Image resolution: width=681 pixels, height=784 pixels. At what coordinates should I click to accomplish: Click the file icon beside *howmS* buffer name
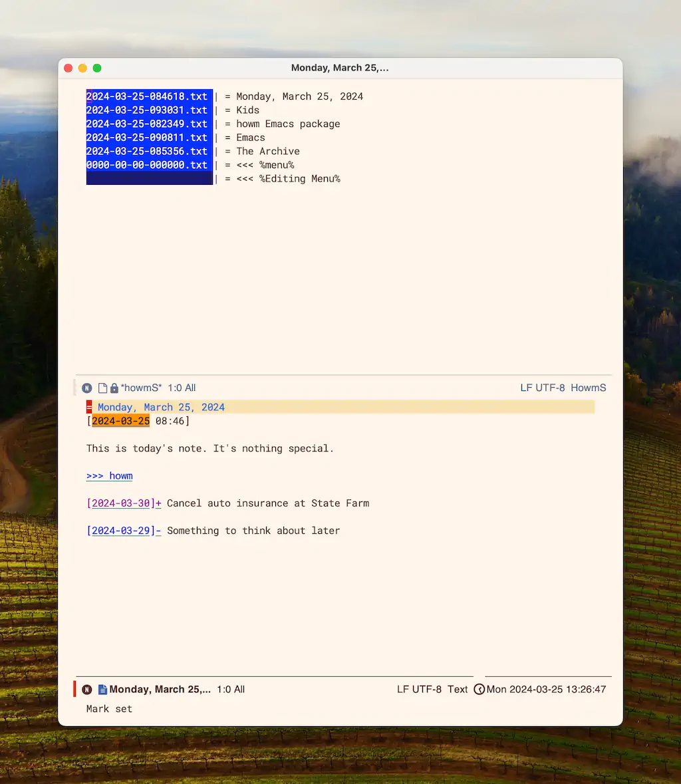(x=102, y=388)
